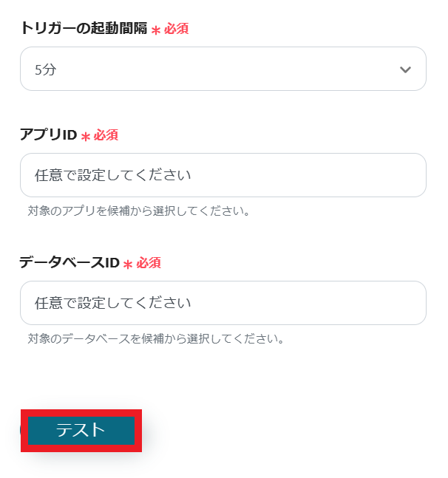Click the red asterisk beside データベースID

128,264
